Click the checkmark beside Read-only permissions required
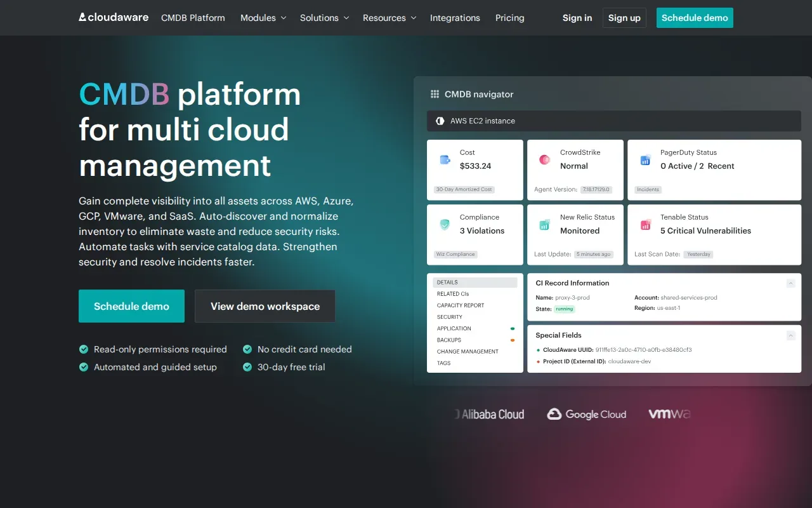Screen dimensions: 812x508 83,349
